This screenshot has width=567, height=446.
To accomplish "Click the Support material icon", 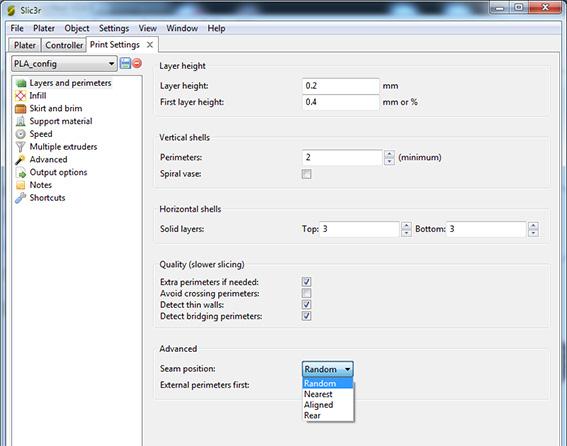I will coord(21,121).
